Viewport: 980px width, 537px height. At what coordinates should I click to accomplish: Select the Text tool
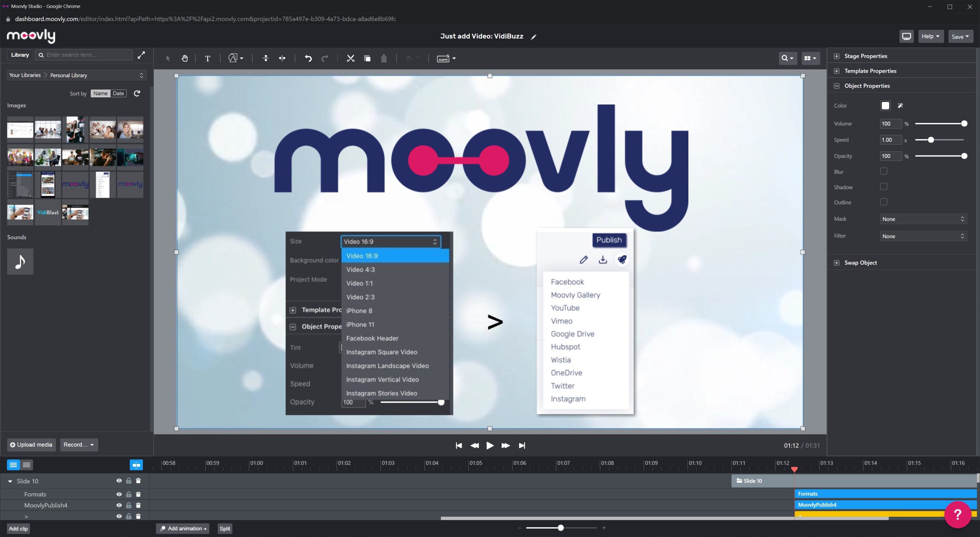tap(207, 58)
